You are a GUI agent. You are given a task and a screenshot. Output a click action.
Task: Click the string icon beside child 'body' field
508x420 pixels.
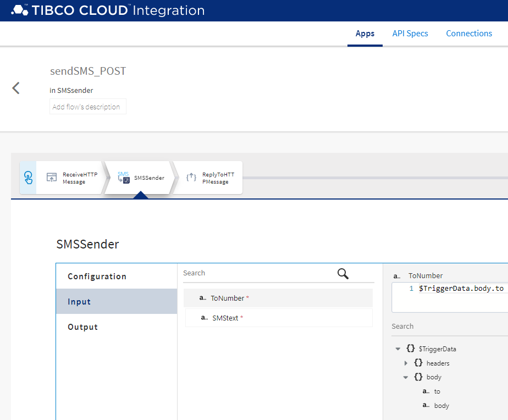426,405
